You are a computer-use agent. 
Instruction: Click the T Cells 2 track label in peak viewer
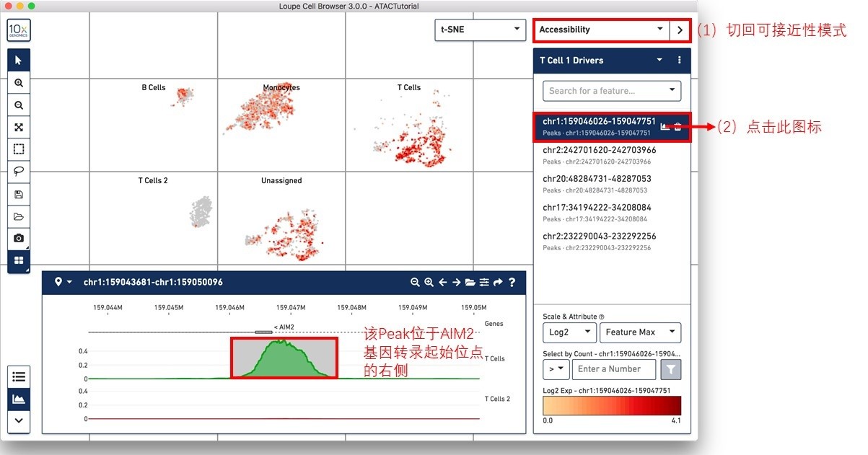497,399
